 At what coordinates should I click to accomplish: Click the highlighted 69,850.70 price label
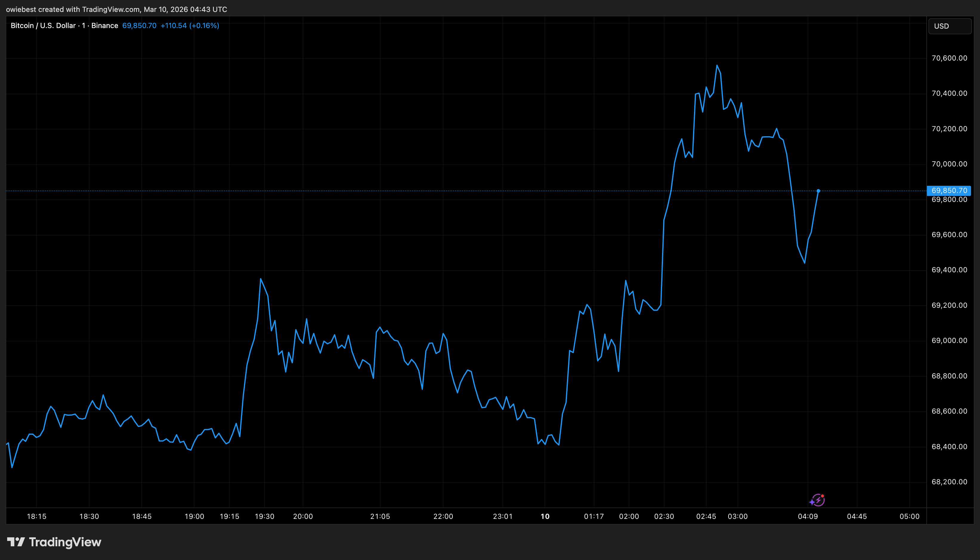click(949, 191)
